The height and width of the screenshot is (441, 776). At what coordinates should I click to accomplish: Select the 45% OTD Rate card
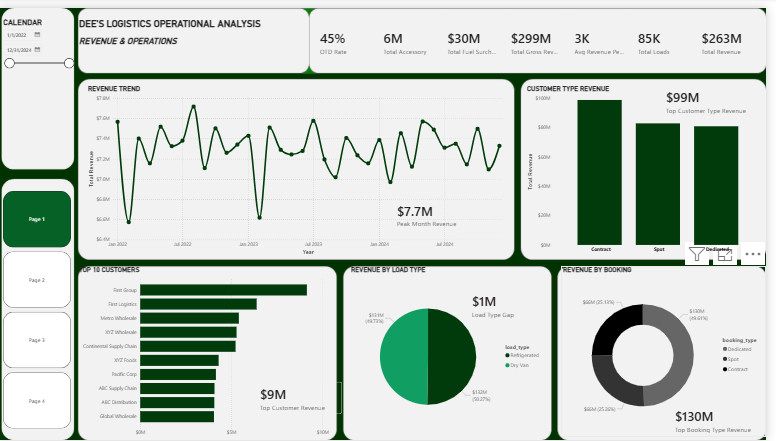tap(333, 43)
